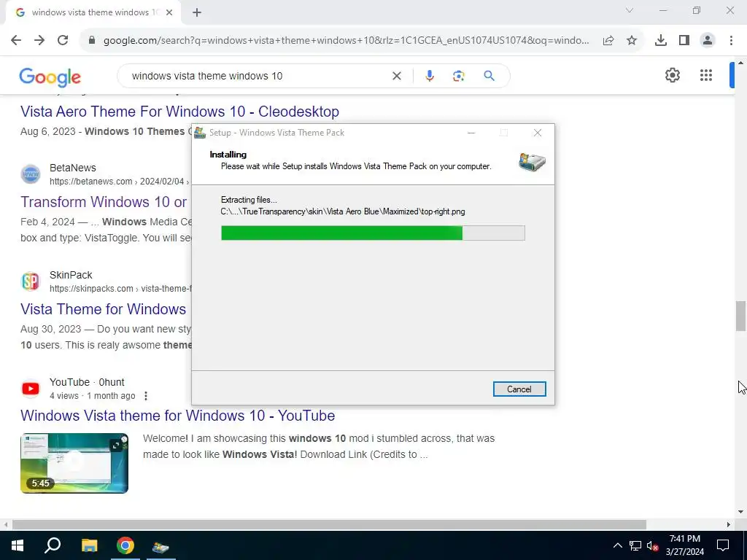The height and width of the screenshot is (560, 747).
Task: Open a new Chrome tab
Action: 197,12
